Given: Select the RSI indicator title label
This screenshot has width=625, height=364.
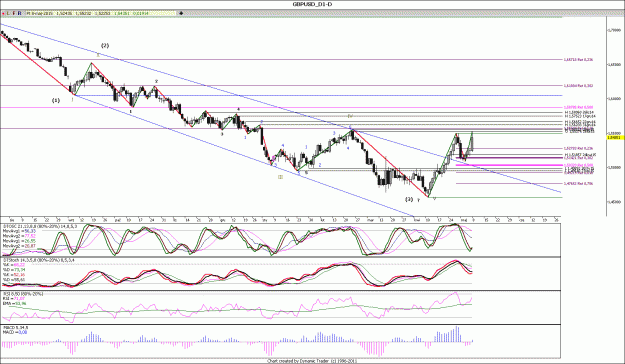Looking at the screenshot, I should click(x=23, y=294).
